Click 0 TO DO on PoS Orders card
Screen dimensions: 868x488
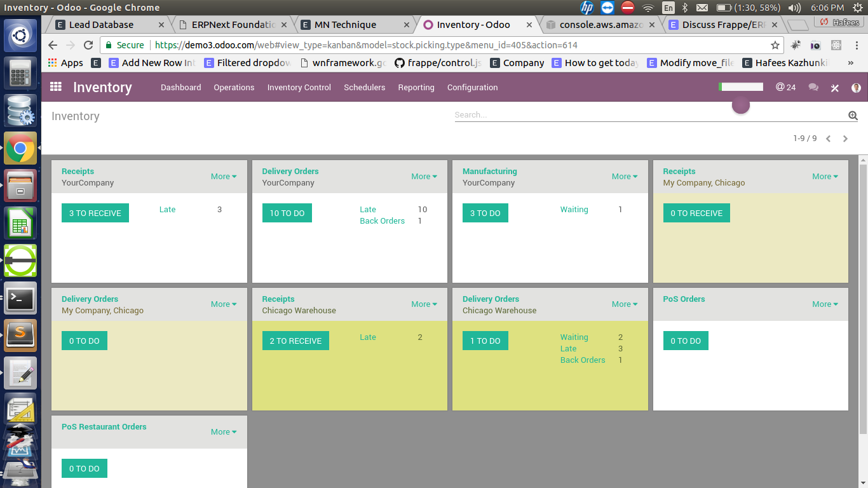pyautogui.click(x=686, y=341)
